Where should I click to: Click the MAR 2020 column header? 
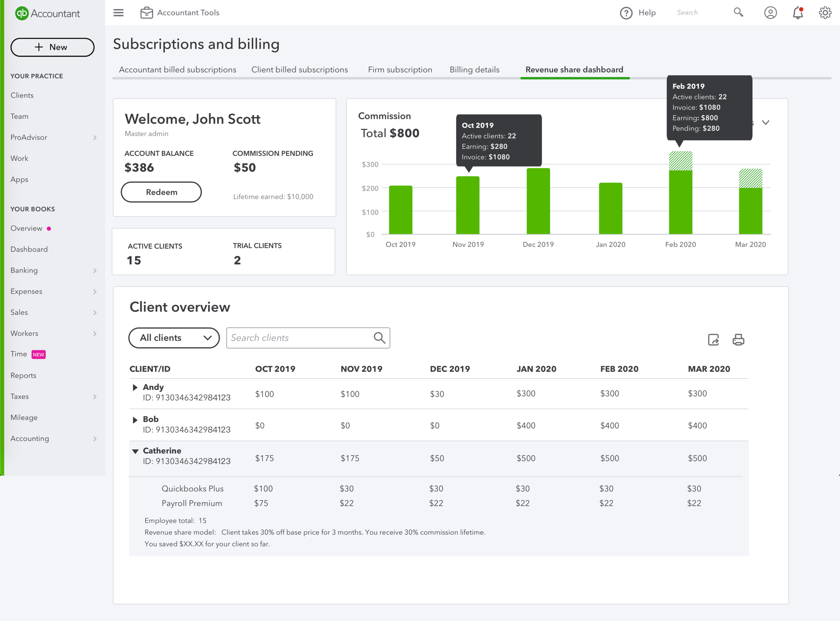pyautogui.click(x=709, y=369)
